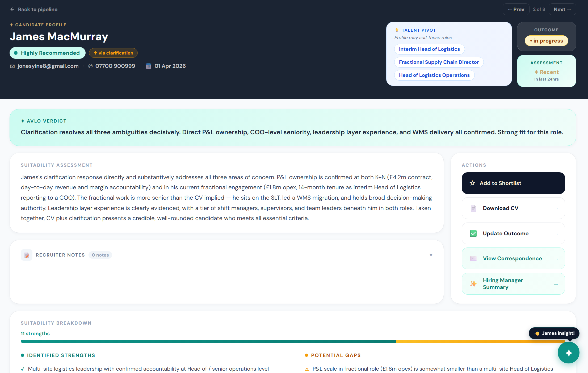Expand the Recruiter Notes section
This screenshot has width=588, height=373.
pyautogui.click(x=431, y=255)
